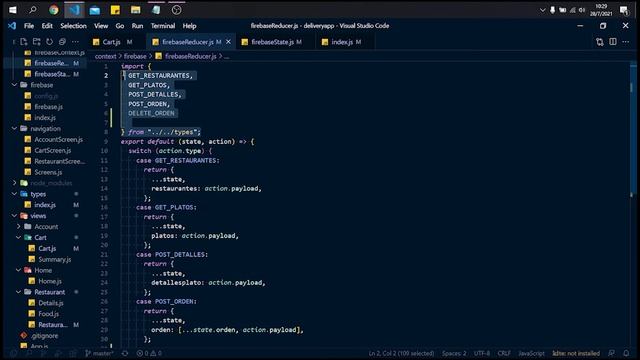Click firebase in the breadcrumb path
This screenshot has height=360, width=640.
(x=135, y=56)
